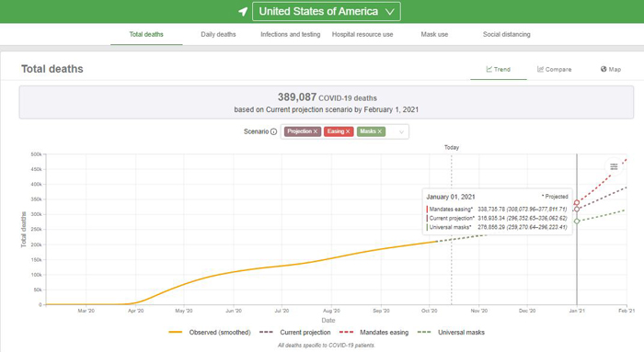
Task: Open the United States of America dropdown
Action: pyautogui.click(x=327, y=11)
